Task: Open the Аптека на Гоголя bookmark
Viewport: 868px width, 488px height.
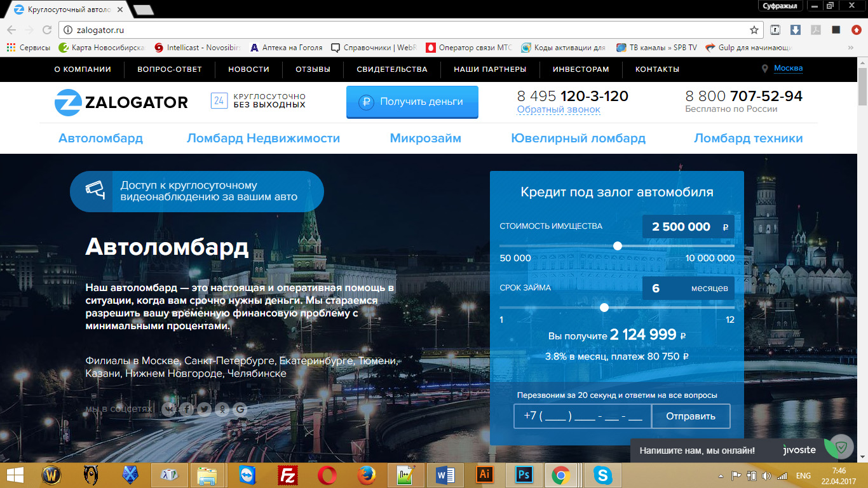Action: (x=287, y=48)
